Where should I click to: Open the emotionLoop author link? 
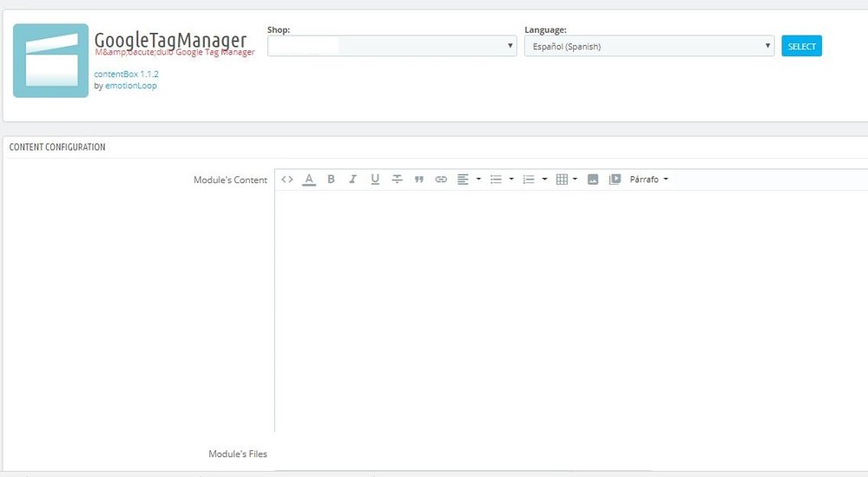[131, 85]
